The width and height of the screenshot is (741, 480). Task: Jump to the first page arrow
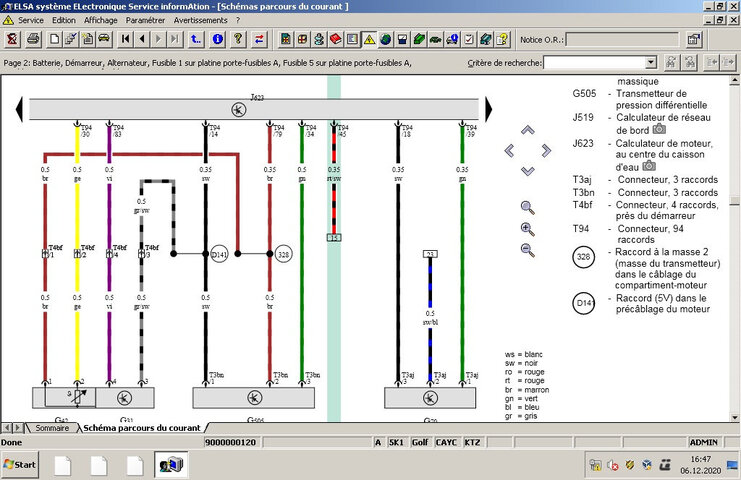[x=125, y=39]
